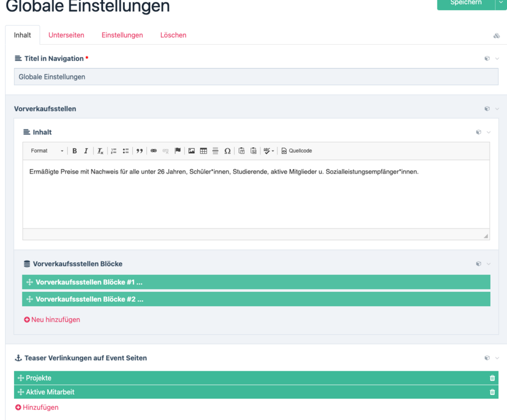Image resolution: width=507 pixels, height=420 pixels.
Task: Insert a block quote
Action: coord(139,151)
